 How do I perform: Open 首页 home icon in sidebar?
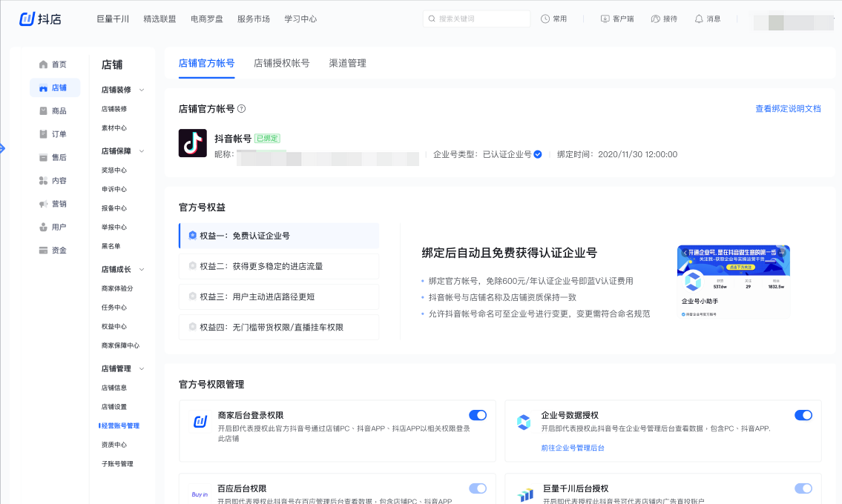pyautogui.click(x=44, y=64)
